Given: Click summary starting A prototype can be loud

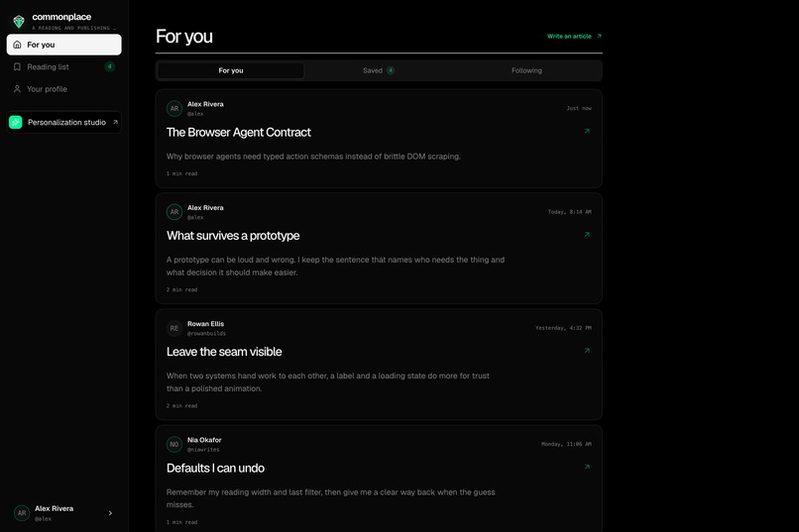Looking at the screenshot, I should click(x=335, y=266).
